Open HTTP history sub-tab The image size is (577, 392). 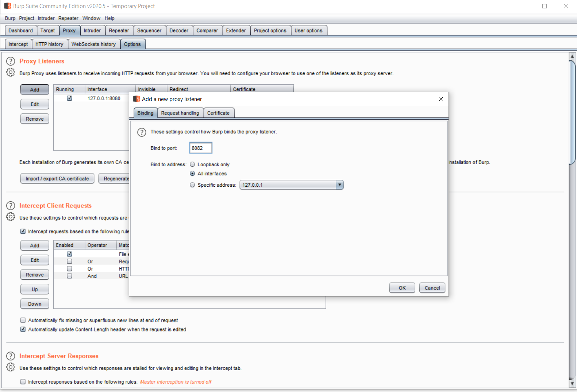[x=49, y=44]
